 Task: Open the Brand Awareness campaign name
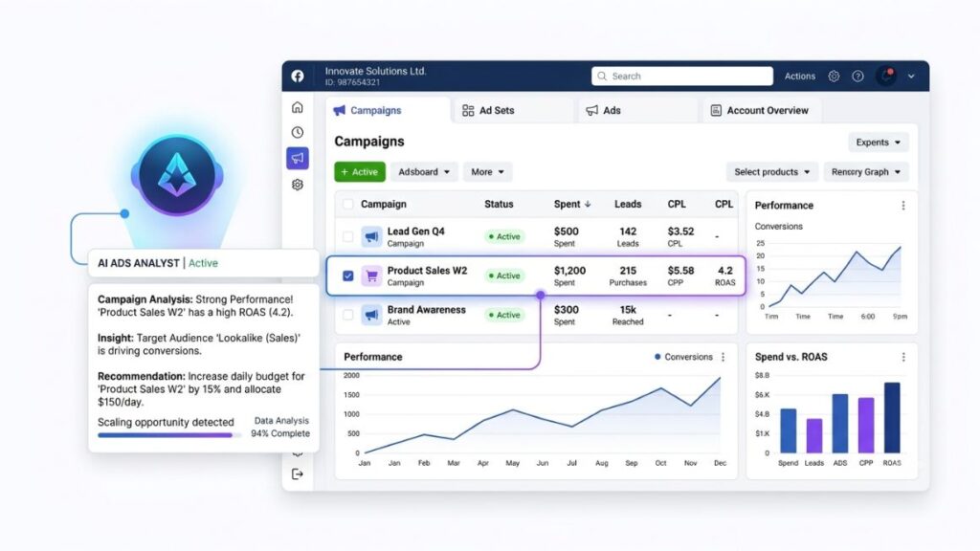point(426,310)
